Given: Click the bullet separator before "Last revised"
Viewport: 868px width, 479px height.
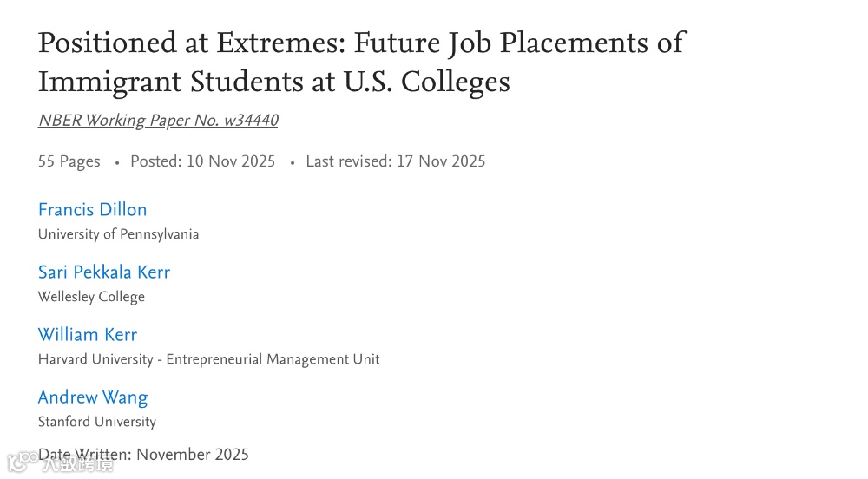Looking at the screenshot, I should tap(293, 162).
